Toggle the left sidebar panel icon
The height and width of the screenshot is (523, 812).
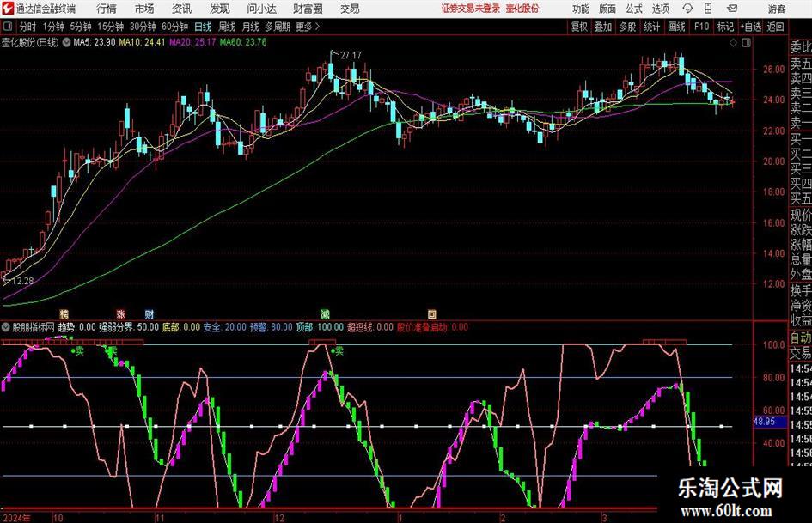click(x=7, y=27)
